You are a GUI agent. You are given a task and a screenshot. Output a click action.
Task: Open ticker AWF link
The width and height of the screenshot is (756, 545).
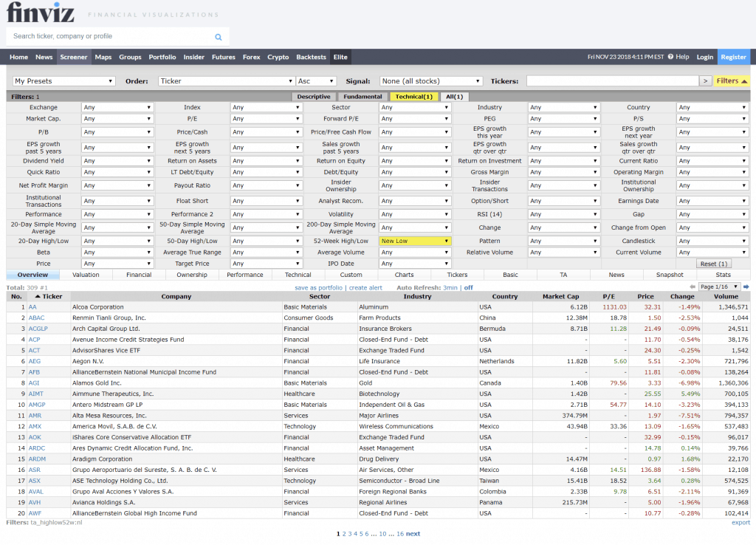coord(35,514)
